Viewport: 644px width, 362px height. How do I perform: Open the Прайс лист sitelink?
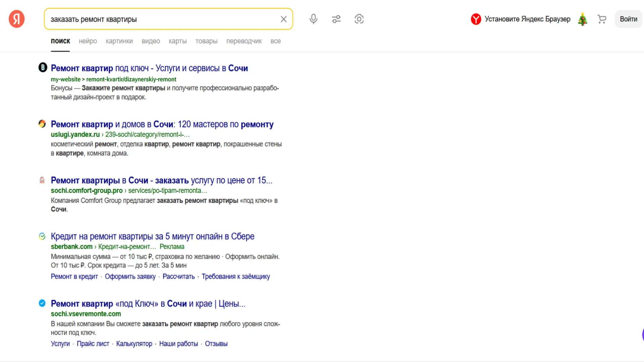[93, 344]
